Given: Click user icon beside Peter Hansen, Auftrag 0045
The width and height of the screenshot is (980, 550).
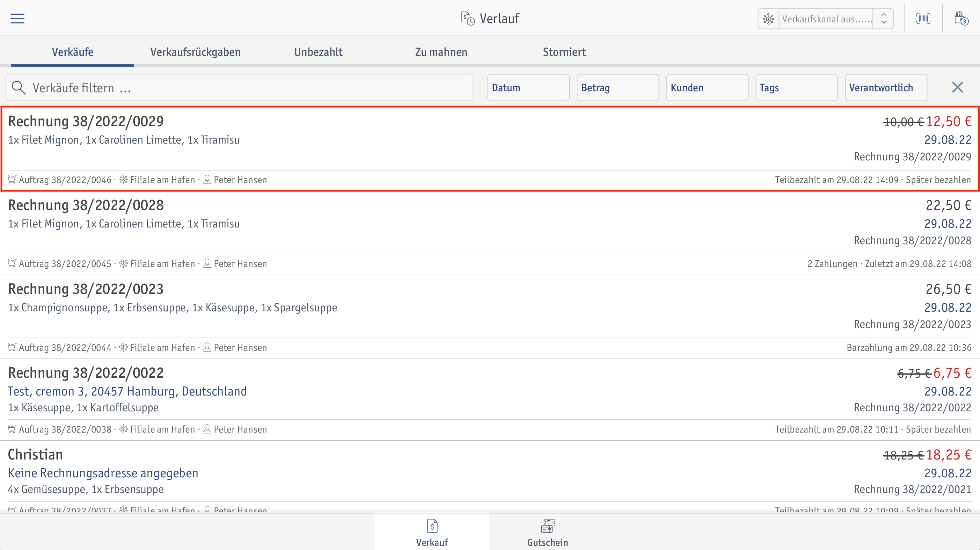Looking at the screenshot, I should [x=207, y=263].
